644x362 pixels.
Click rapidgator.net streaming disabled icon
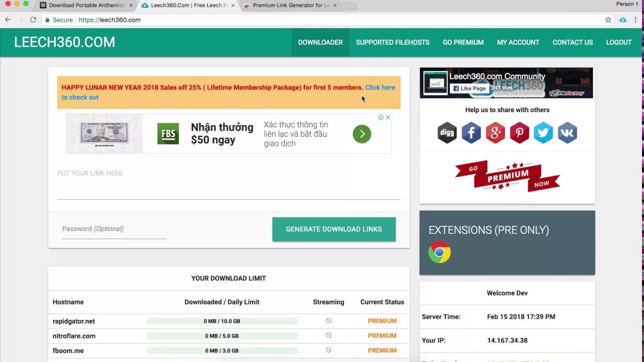click(329, 320)
